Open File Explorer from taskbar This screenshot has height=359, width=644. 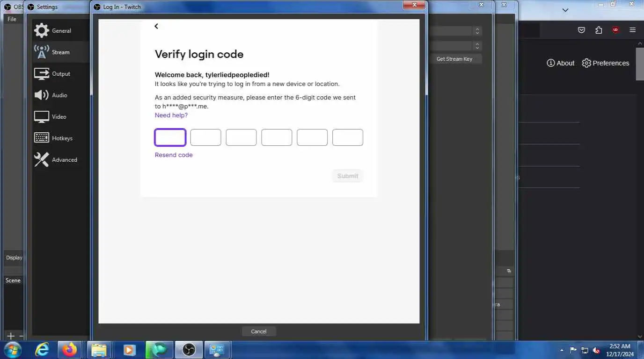pyautogui.click(x=99, y=350)
